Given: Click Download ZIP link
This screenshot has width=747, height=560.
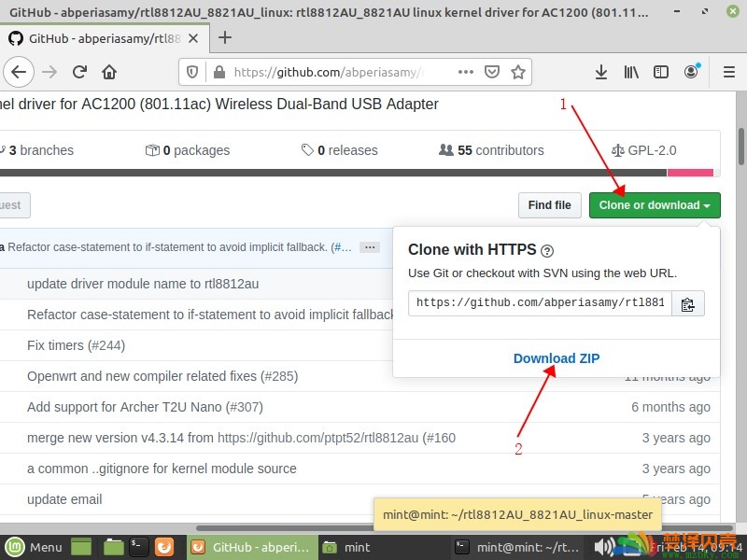Looking at the screenshot, I should 557,358.
